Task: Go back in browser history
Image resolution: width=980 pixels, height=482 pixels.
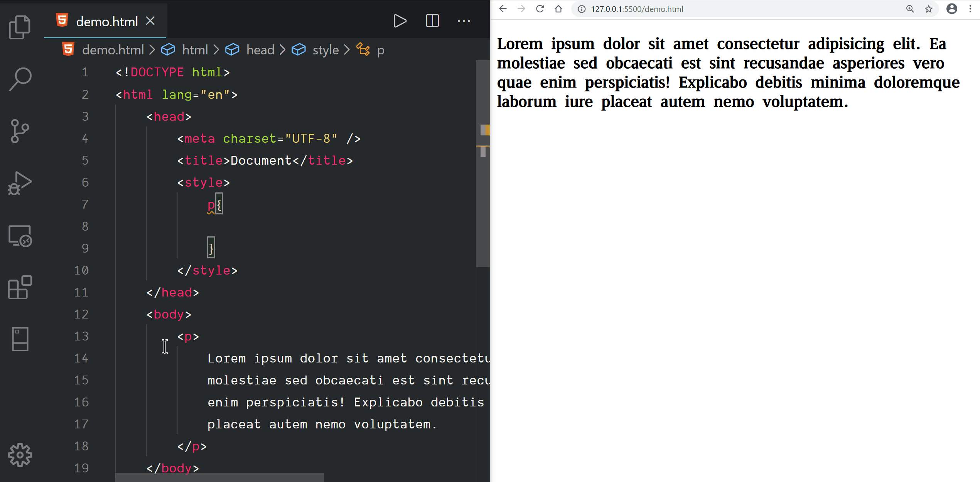Action: (x=503, y=9)
